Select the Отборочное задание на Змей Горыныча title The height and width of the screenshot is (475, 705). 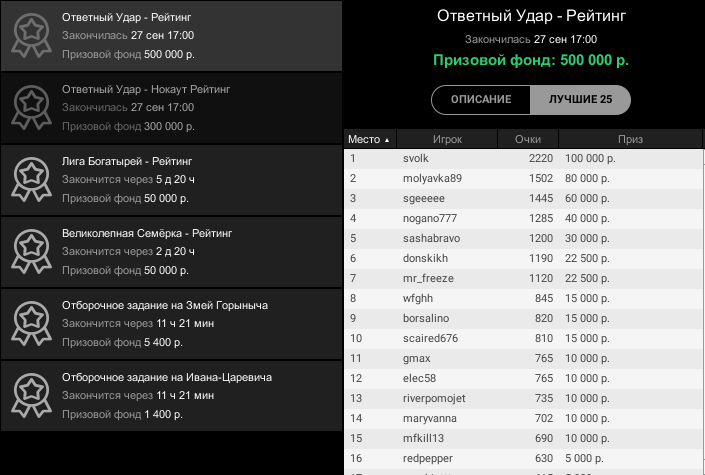pyautogui.click(x=165, y=305)
